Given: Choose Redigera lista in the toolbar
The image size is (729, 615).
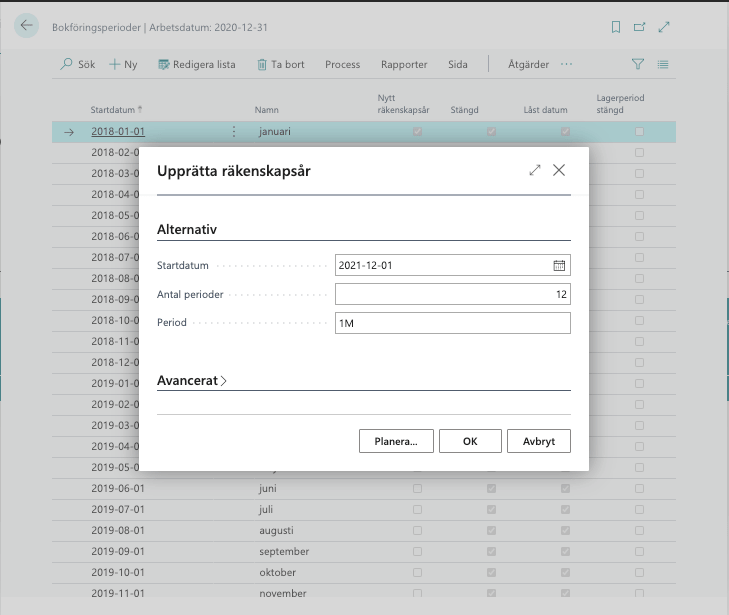Looking at the screenshot, I should coord(197,64).
